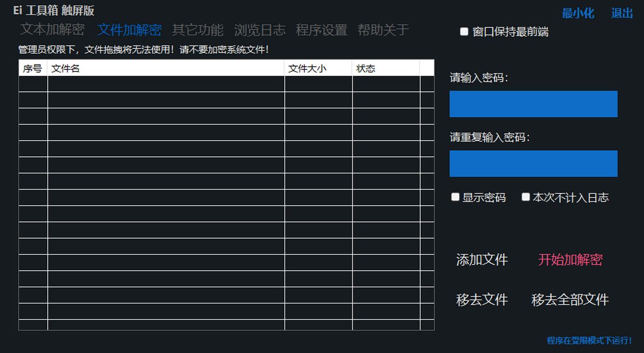Sort by 文件大小 column header
The height and width of the screenshot is (353, 644).
click(318, 68)
